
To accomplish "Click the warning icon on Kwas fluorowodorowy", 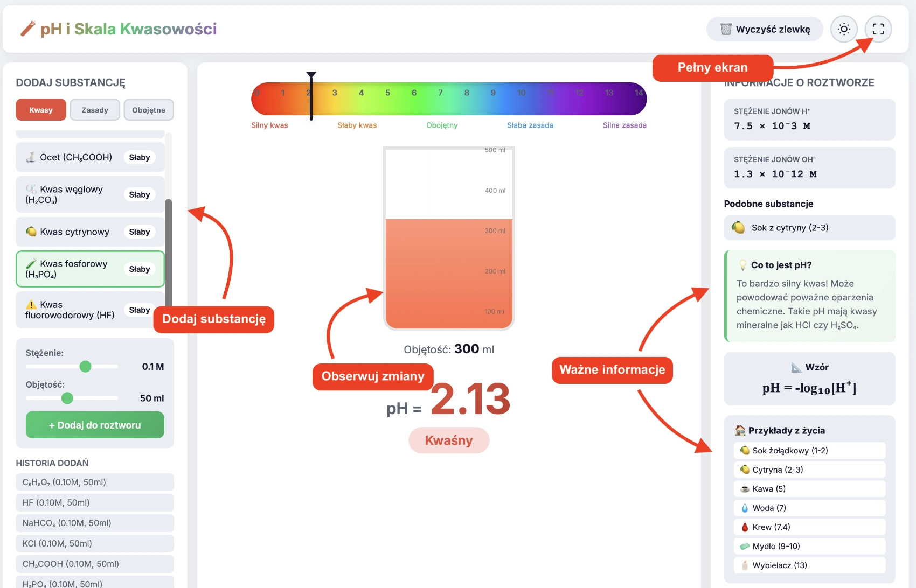I will 31,305.
